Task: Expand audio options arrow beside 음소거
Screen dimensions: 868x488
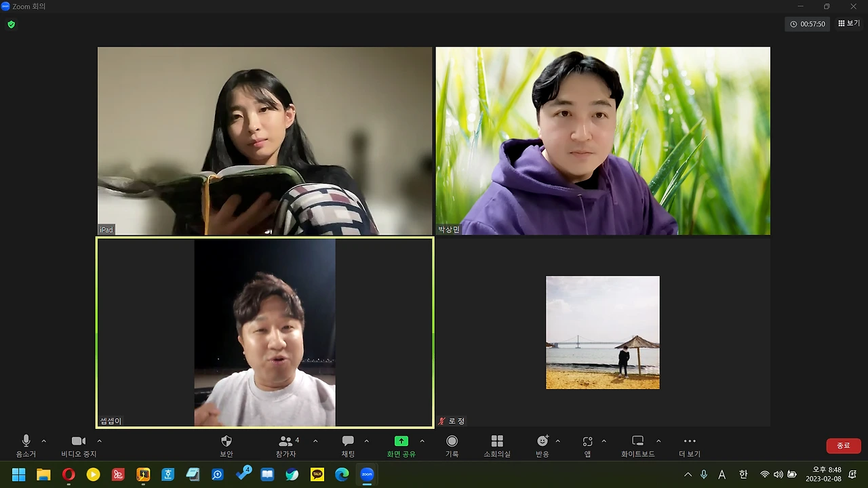Action: [44, 441]
